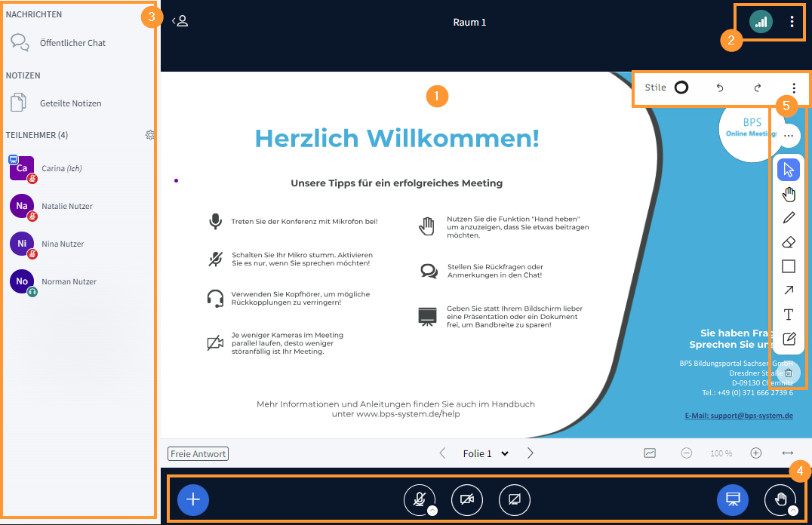The width and height of the screenshot is (812, 525).
Task: Open the microphone options chevron
Action: [433, 511]
